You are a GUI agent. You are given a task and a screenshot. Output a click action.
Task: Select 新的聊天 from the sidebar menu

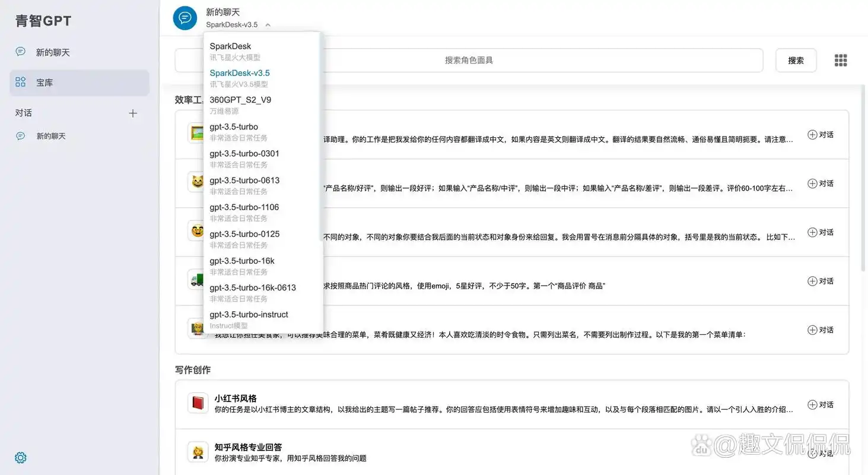point(52,52)
